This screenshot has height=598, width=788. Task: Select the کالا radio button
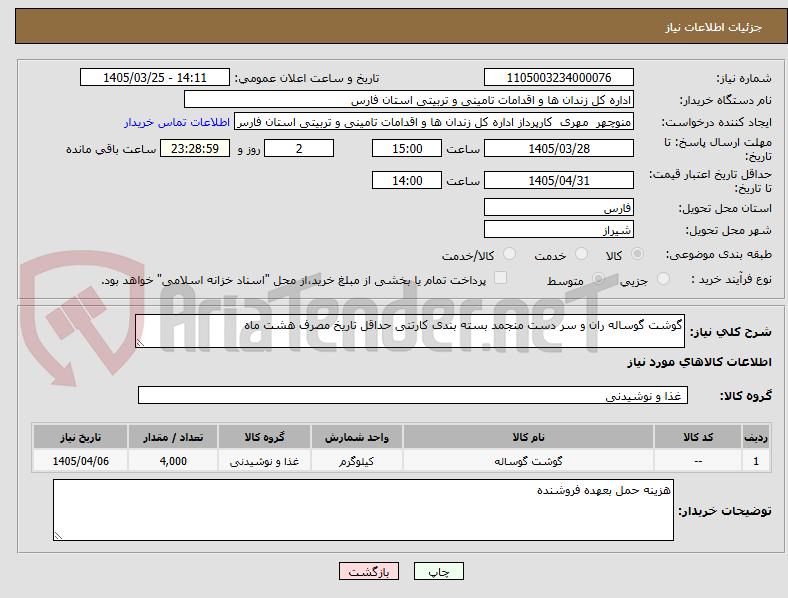click(637, 254)
